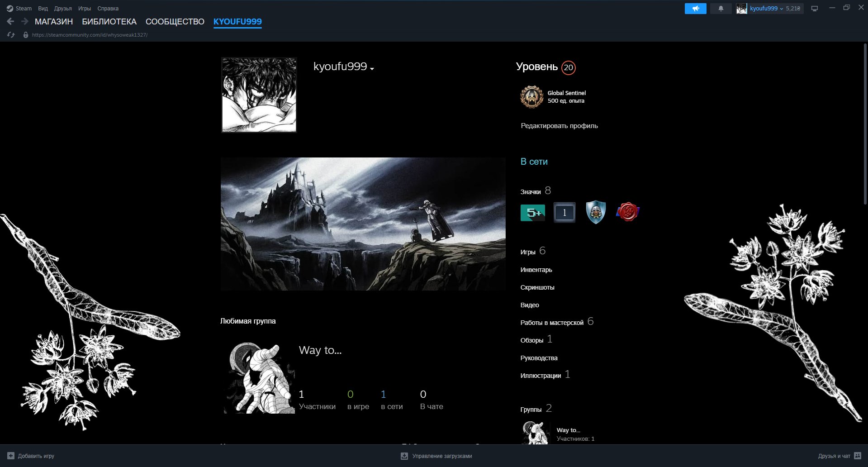Open the Инвентарь link
The image size is (868, 467).
tap(536, 270)
